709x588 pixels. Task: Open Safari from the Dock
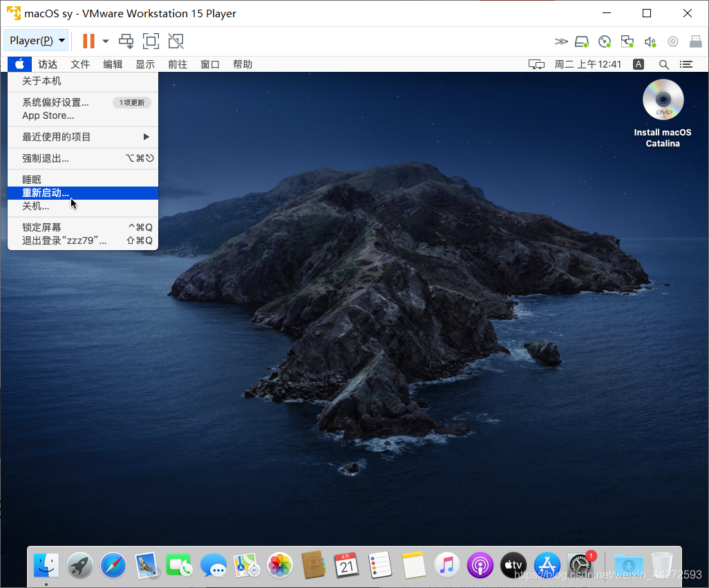(113, 565)
